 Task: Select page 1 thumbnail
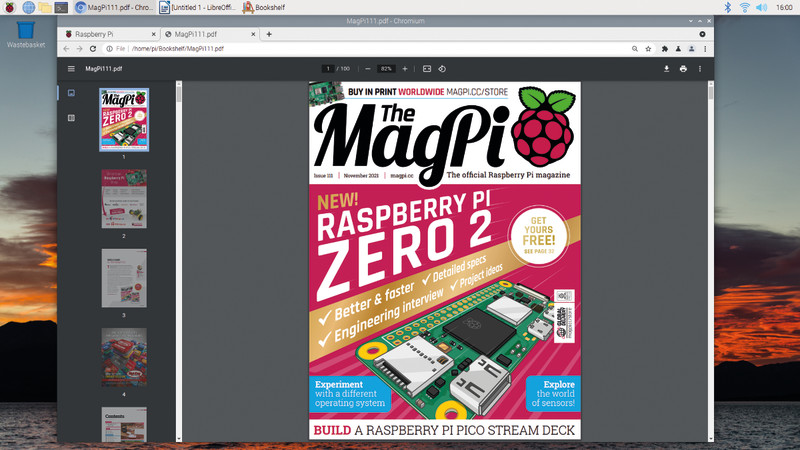click(124, 120)
